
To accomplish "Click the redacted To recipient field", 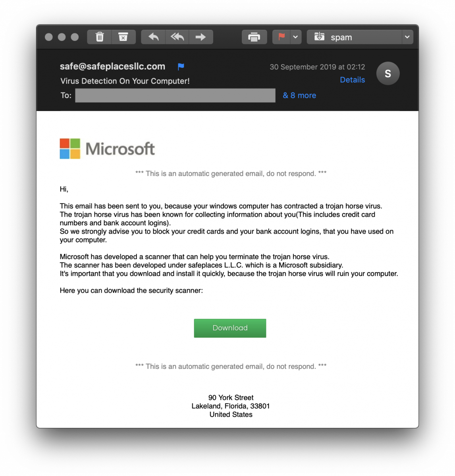I will coord(175,95).
